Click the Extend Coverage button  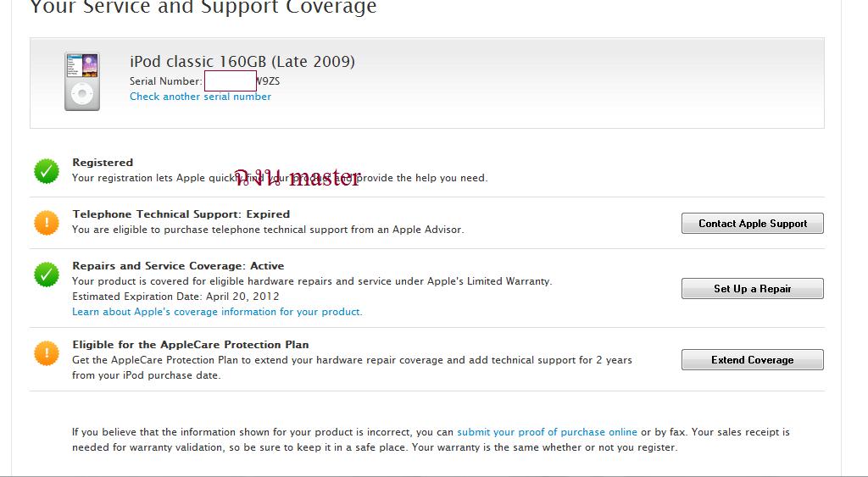(752, 360)
